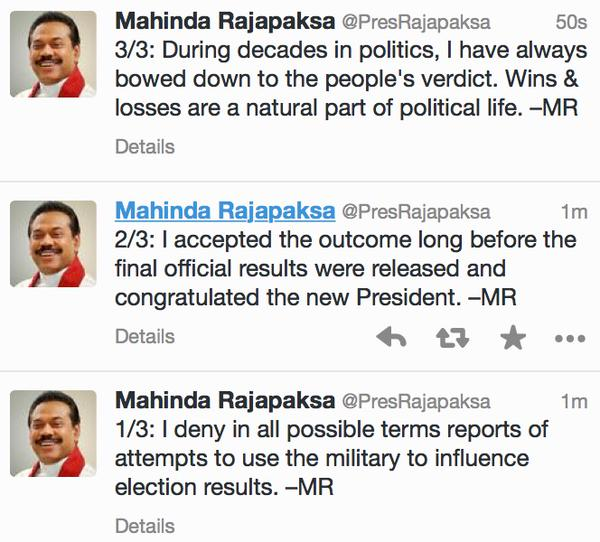This screenshot has height=542, width=600.
Task: Select the tweet text about military influence
Action: point(332,458)
